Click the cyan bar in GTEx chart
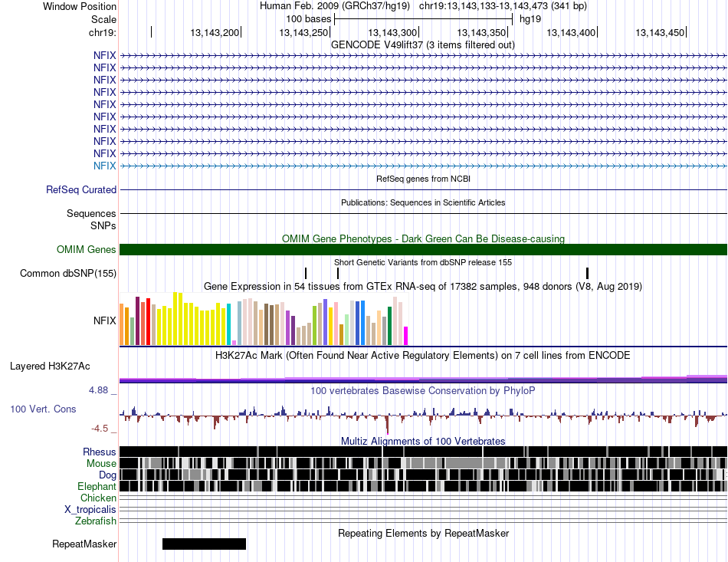Image resolution: width=728 pixels, height=562 pixels. tap(228, 324)
